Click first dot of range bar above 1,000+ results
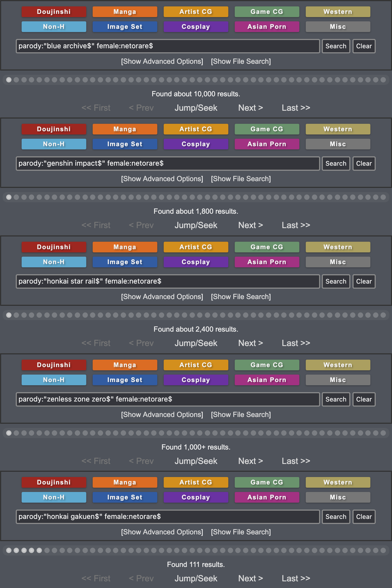The width and height of the screenshot is (392, 588). pyautogui.click(x=9, y=433)
